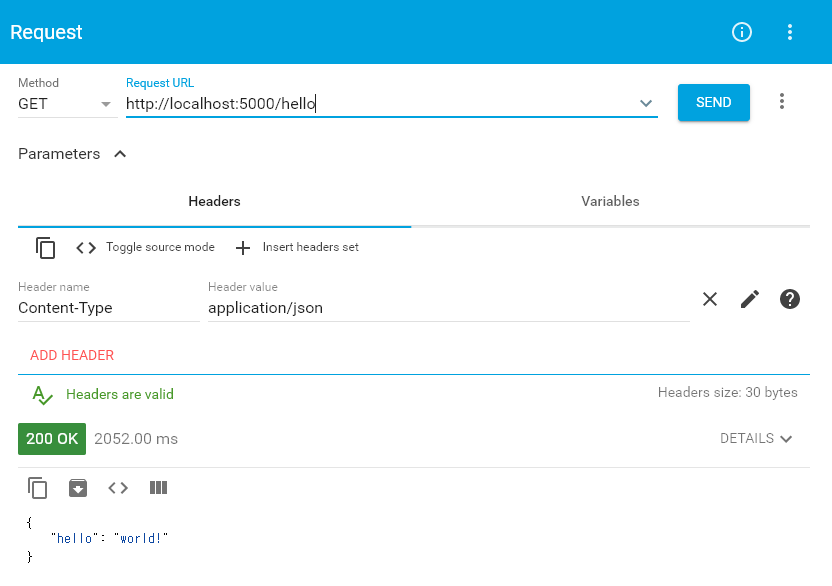Open the three-dot menu in blue header
The height and width of the screenshot is (586, 832).
[790, 32]
